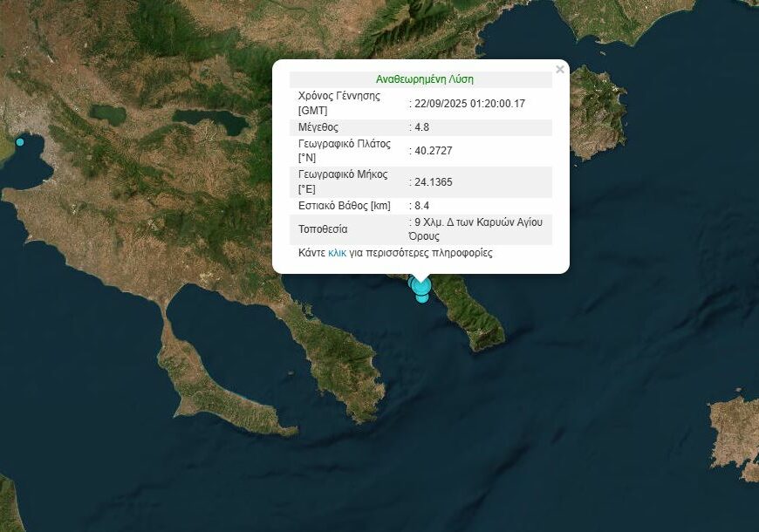
Task: Click the 'Χρόνος Γέννησης' label
Action: [339, 96]
